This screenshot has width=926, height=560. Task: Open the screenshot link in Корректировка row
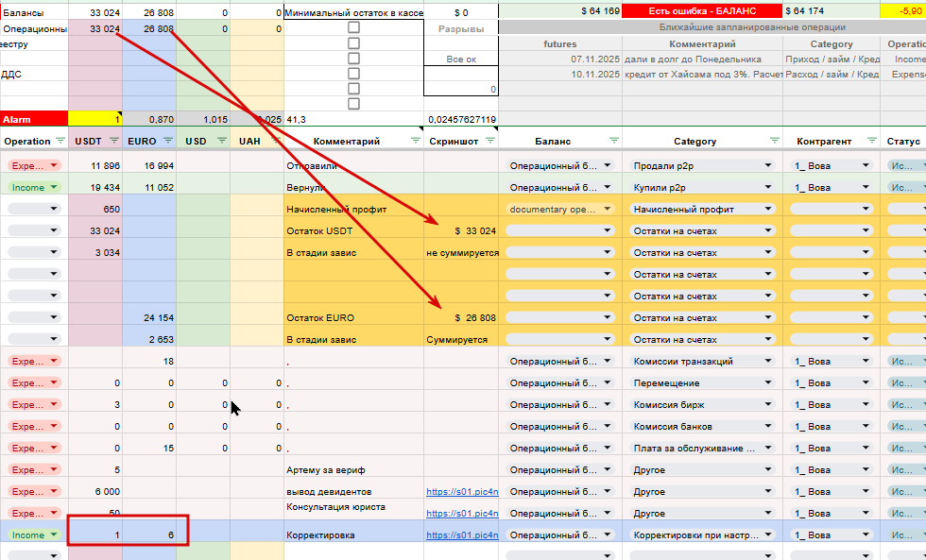[x=462, y=535]
